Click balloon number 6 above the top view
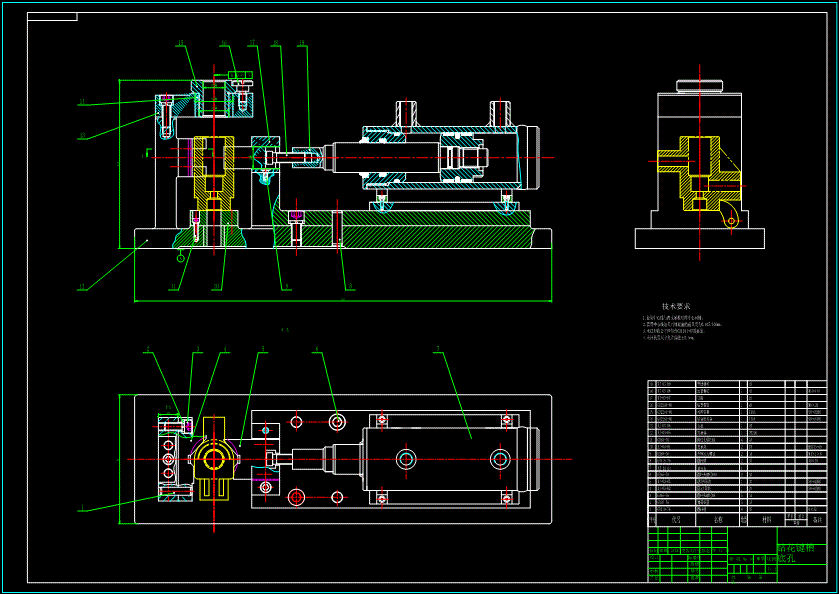The image size is (839, 594). tap(316, 349)
